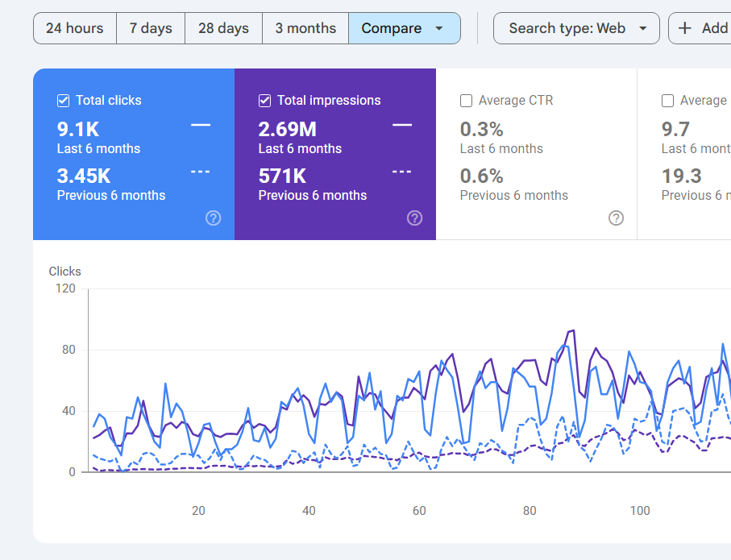Click the solid line legend on Total impressions

(x=402, y=125)
